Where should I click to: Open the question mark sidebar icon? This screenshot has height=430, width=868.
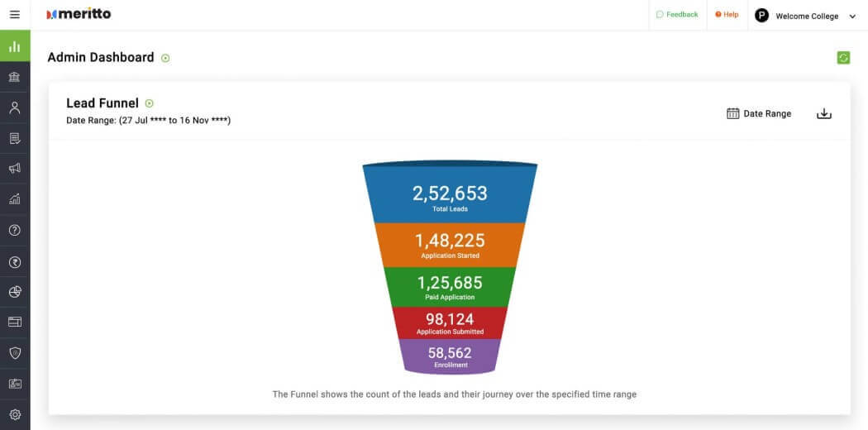[x=15, y=230]
